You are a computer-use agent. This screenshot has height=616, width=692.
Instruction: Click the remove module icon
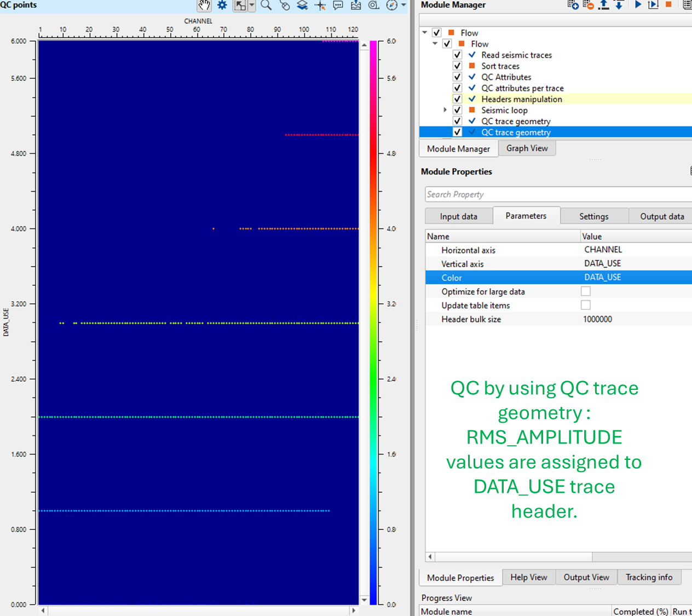pos(589,5)
